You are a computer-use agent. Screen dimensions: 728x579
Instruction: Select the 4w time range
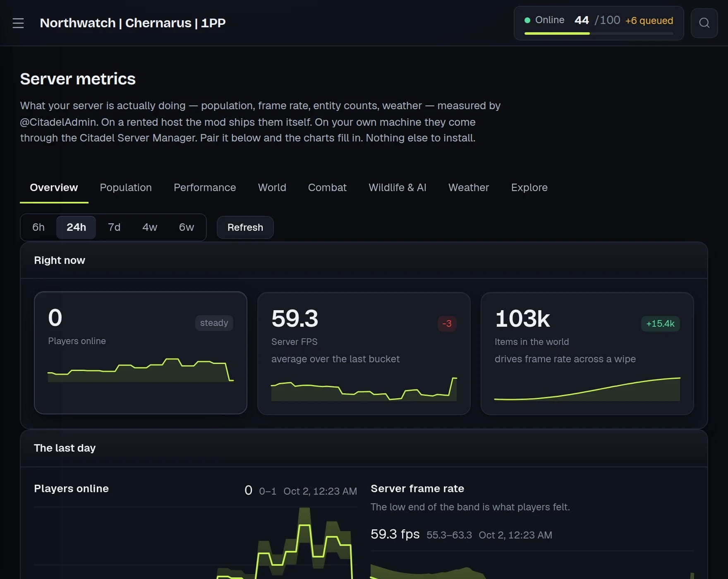click(150, 227)
